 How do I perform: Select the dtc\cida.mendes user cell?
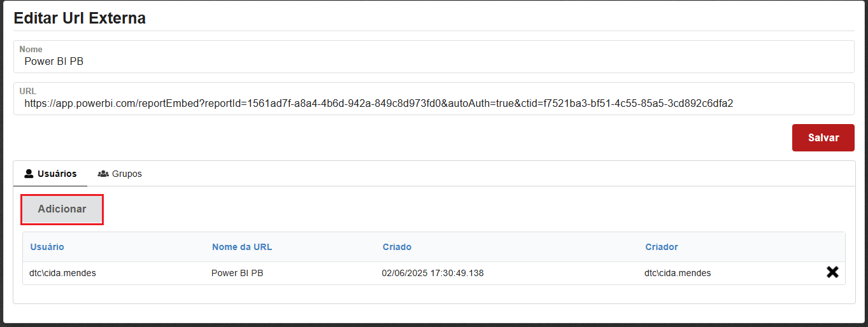click(x=62, y=274)
